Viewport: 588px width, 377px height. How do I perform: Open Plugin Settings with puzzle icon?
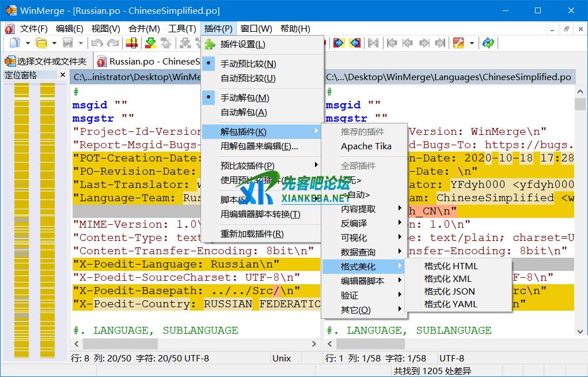click(242, 44)
